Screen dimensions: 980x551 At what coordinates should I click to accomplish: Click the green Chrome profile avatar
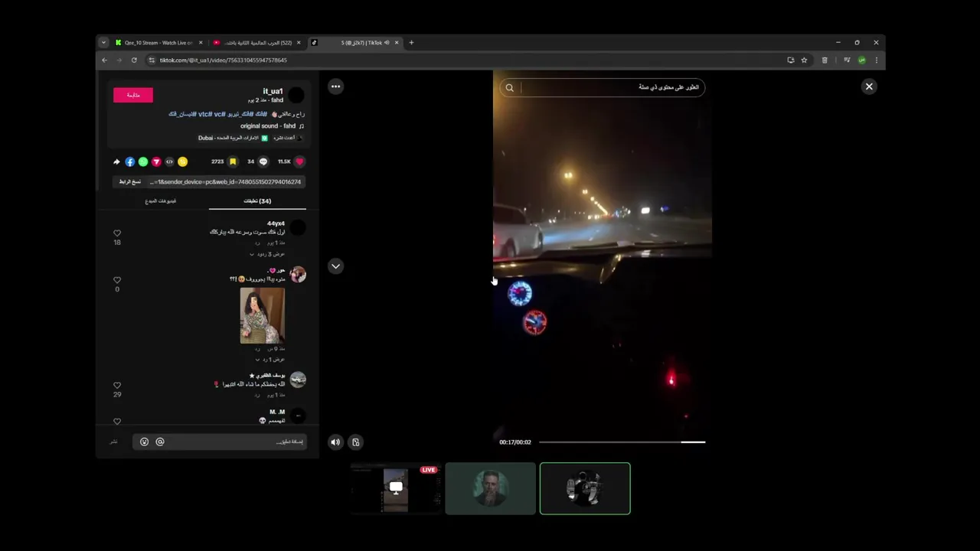pyautogui.click(x=862, y=60)
